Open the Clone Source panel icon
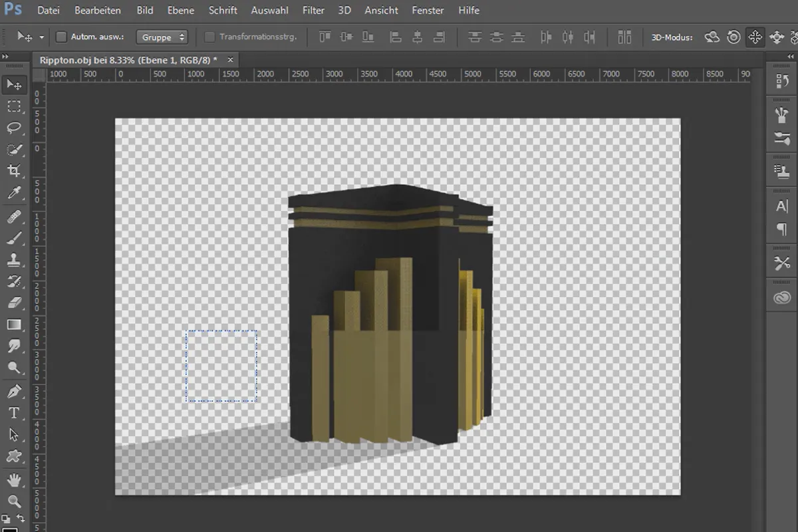798x532 pixels. pyautogui.click(x=782, y=172)
